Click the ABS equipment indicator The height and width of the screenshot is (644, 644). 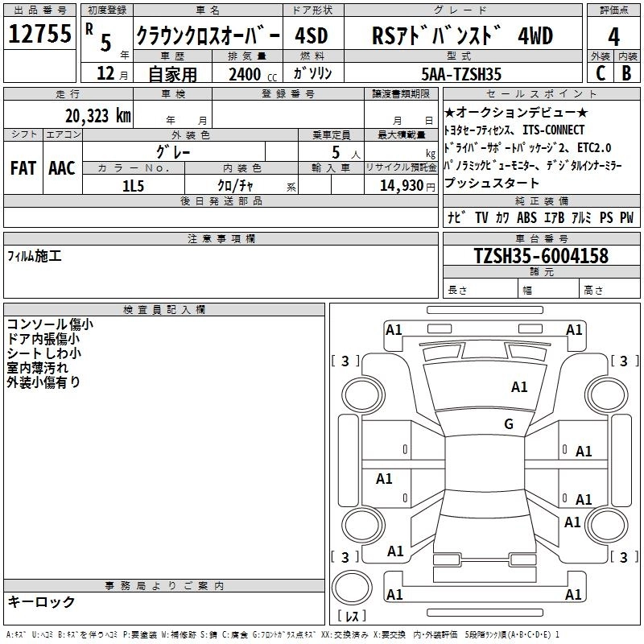pyautogui.click(x=526, y=217)
